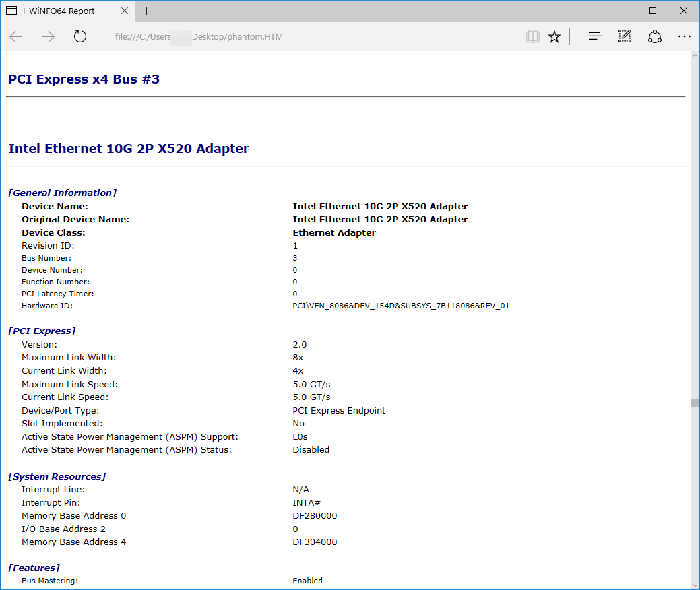Click the Device Number label
This screenshot has width=700, height=590.
click(x=53, y=270)
